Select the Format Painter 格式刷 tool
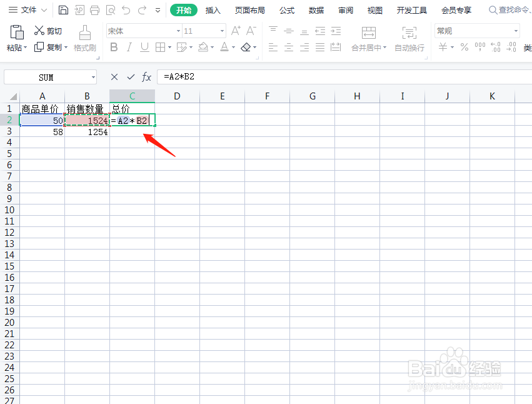Image resolution: width=532 pixels, height=404 pixels. (85, 38)
